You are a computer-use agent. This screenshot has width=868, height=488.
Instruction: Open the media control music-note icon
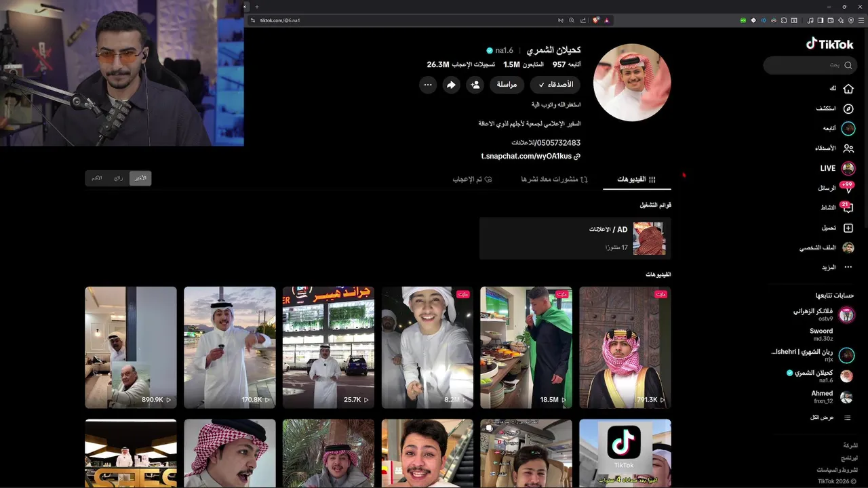(810, 20)
